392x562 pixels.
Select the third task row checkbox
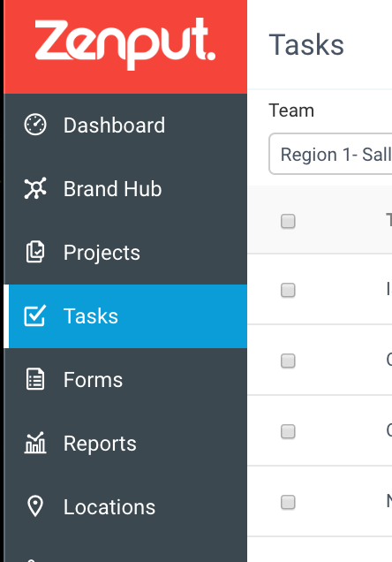tap(288, 431)
